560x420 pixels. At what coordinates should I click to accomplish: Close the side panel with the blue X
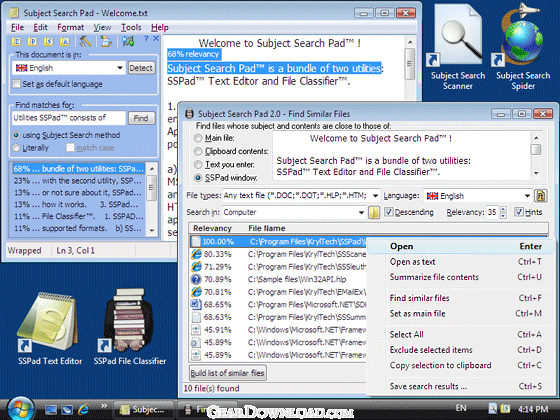pyautogui.click(x=156, y=38)
